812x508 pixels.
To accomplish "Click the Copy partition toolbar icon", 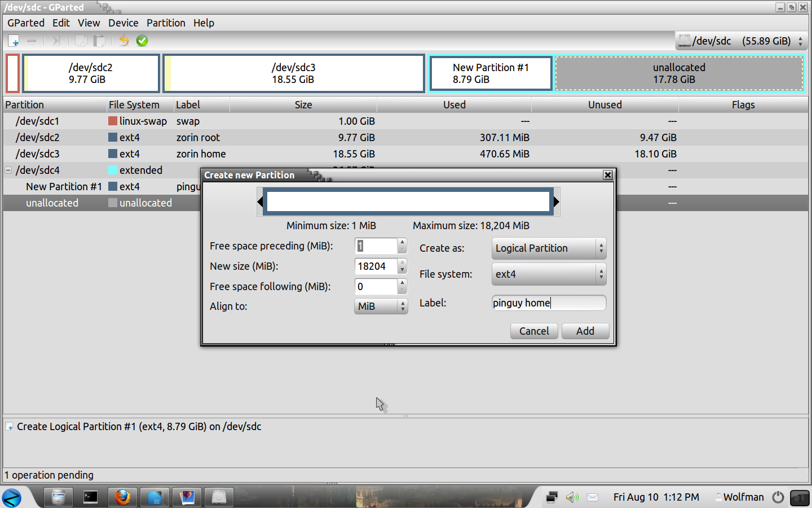I will pyautogui.click(x=81, y=41).
